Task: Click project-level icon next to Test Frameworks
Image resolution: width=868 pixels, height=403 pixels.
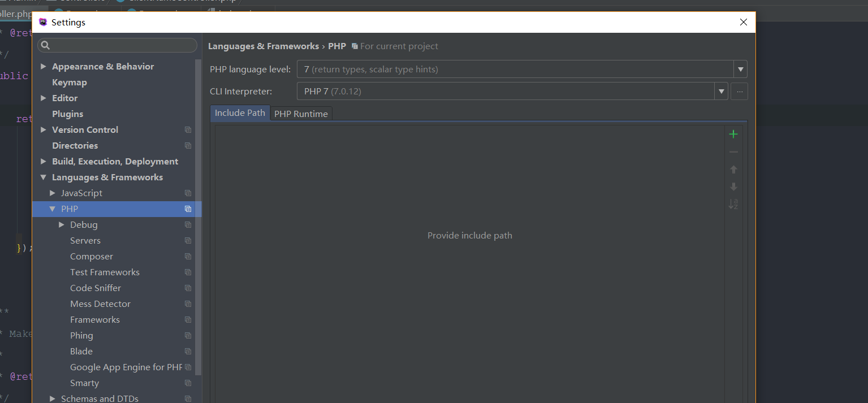Action: tap(188, 272)
